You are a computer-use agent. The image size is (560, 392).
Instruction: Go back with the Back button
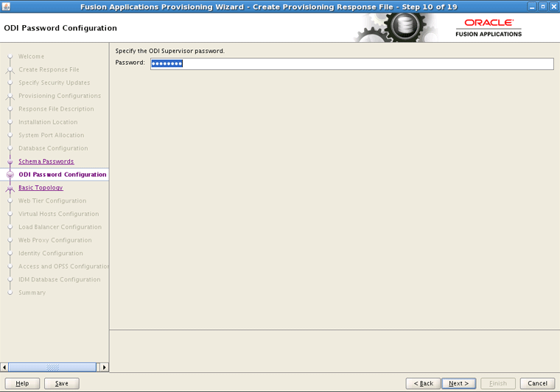coord(423,383)
